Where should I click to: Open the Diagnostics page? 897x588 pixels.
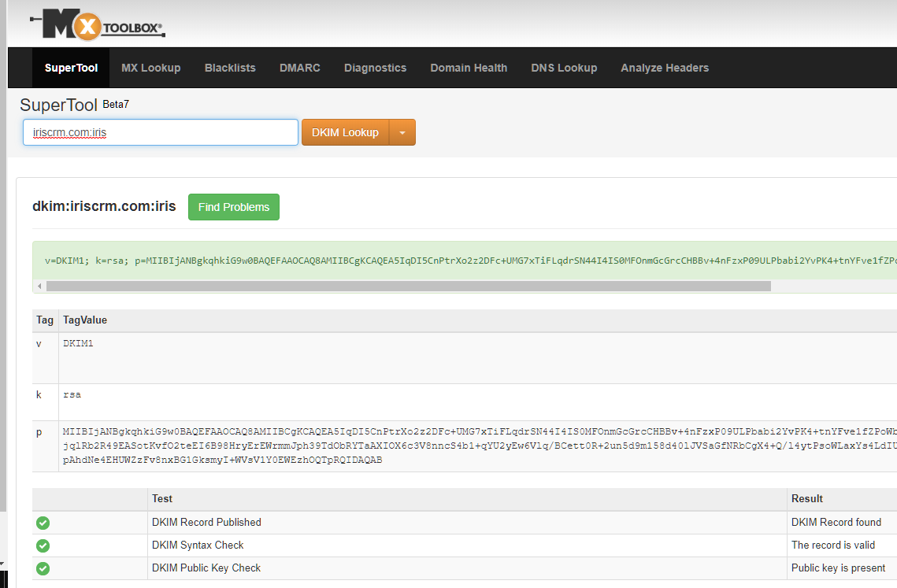point(375,68)
